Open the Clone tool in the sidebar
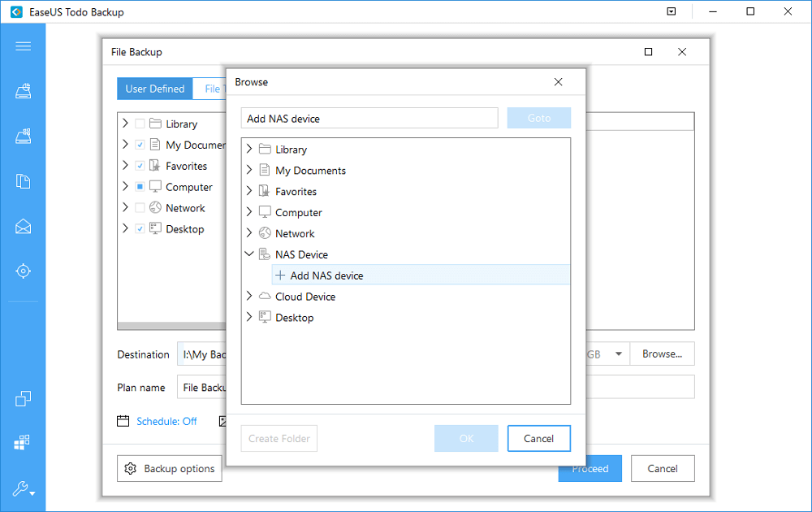812x512 pixels. coord(23,398)
